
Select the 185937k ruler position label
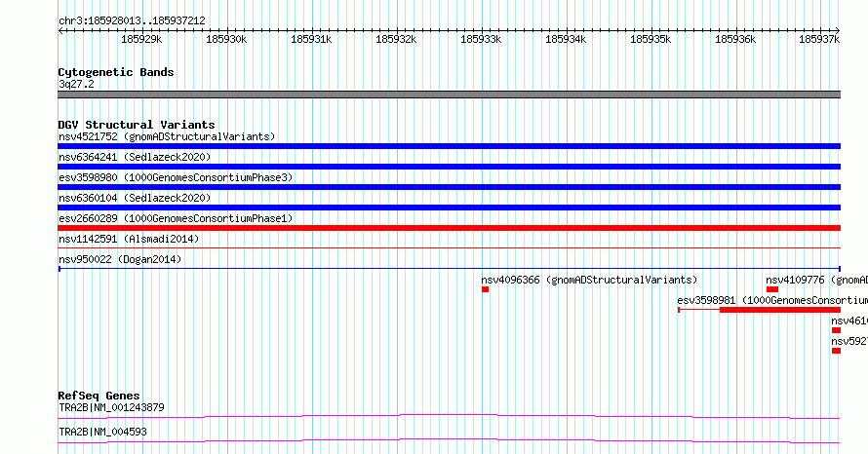[819, 39]
